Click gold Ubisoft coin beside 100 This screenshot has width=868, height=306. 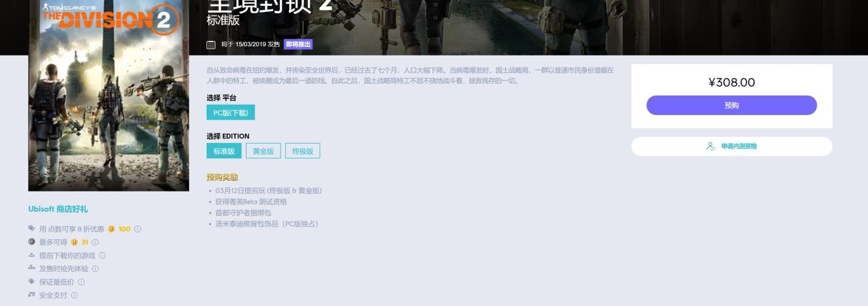click(111, 229)
